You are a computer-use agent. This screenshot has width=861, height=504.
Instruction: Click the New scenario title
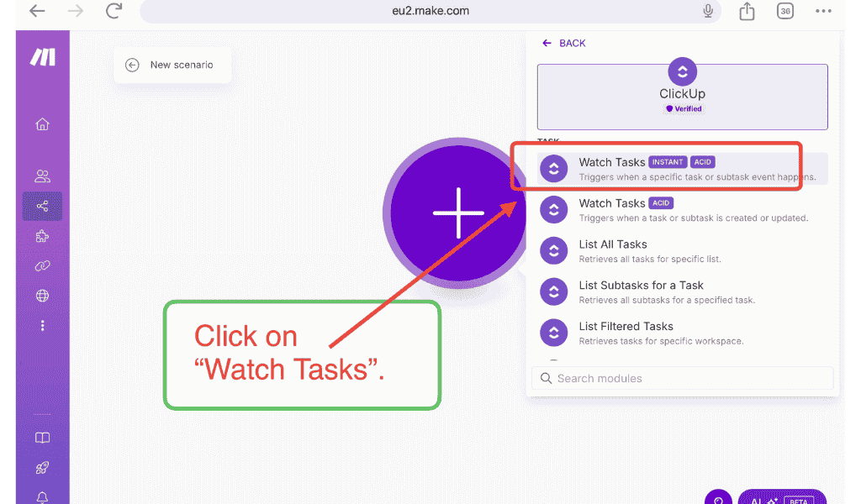[x=182, y=65]
